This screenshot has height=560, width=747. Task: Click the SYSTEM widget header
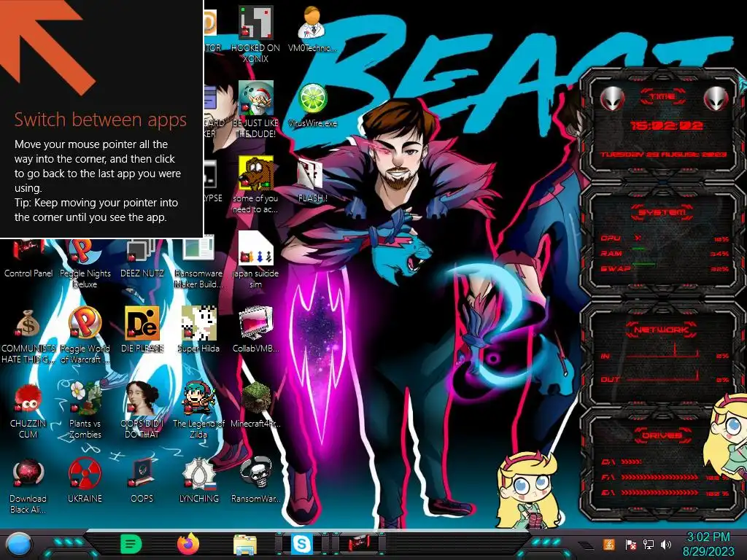tap(662, 212)
